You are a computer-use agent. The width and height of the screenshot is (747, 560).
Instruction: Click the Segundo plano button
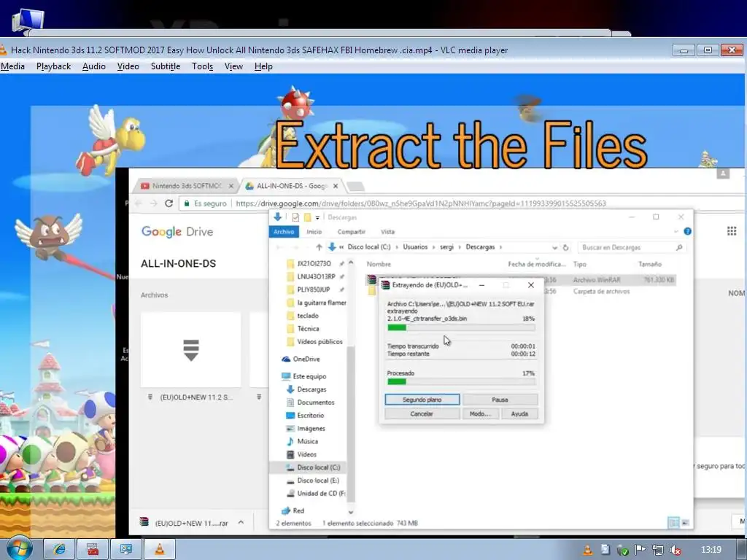[x=422, y=400]
